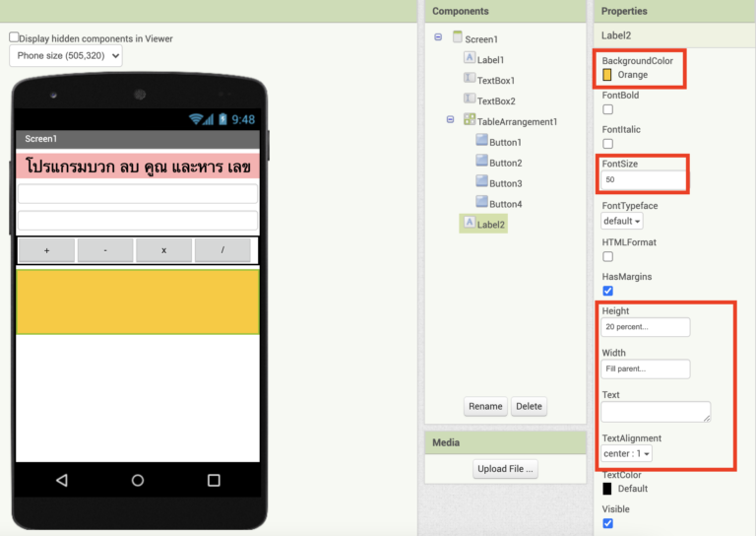Toggle the FontBold checkbox

pos(608,109)
